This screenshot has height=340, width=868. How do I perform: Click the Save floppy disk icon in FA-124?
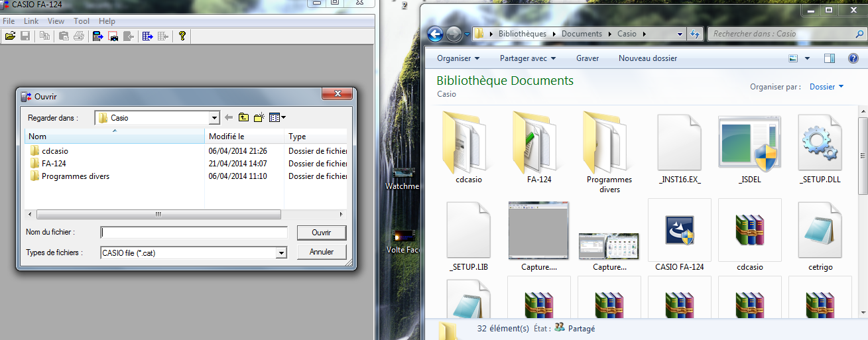click(x=25, y=36)
